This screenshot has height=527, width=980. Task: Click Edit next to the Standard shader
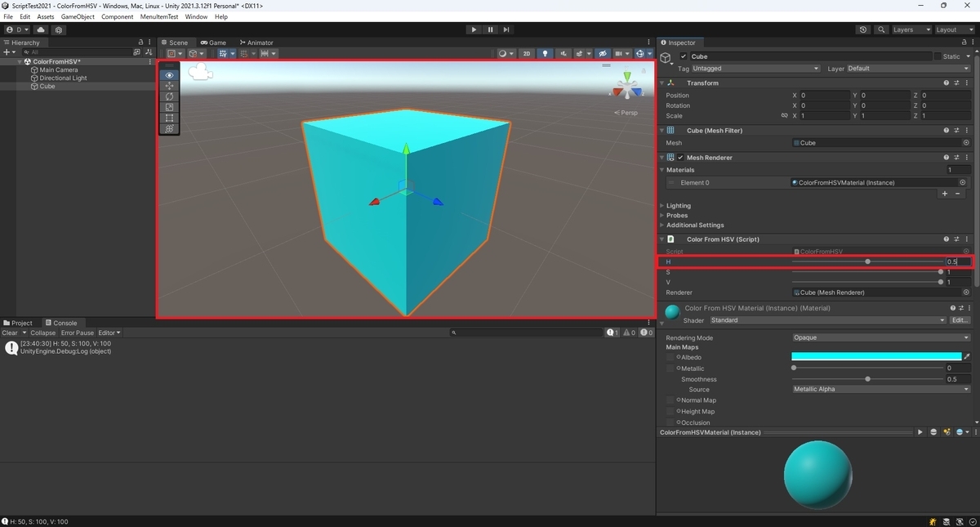pos(959,319)
